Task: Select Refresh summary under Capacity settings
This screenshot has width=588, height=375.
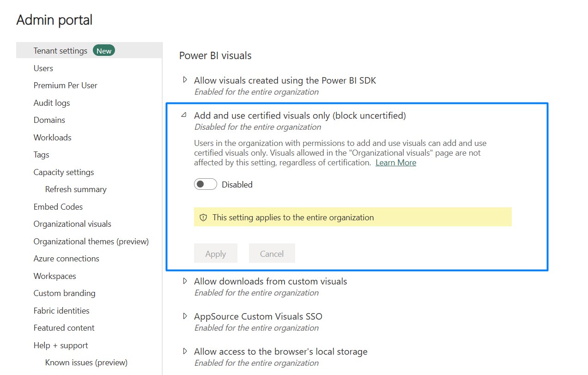Action: tap(76, 189)
